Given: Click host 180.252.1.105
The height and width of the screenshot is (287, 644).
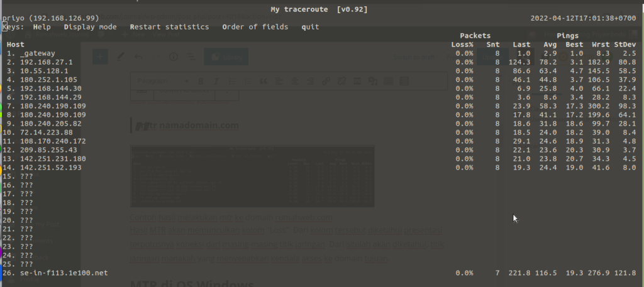Looking at the screenshot, I should (x=48, y=80).
